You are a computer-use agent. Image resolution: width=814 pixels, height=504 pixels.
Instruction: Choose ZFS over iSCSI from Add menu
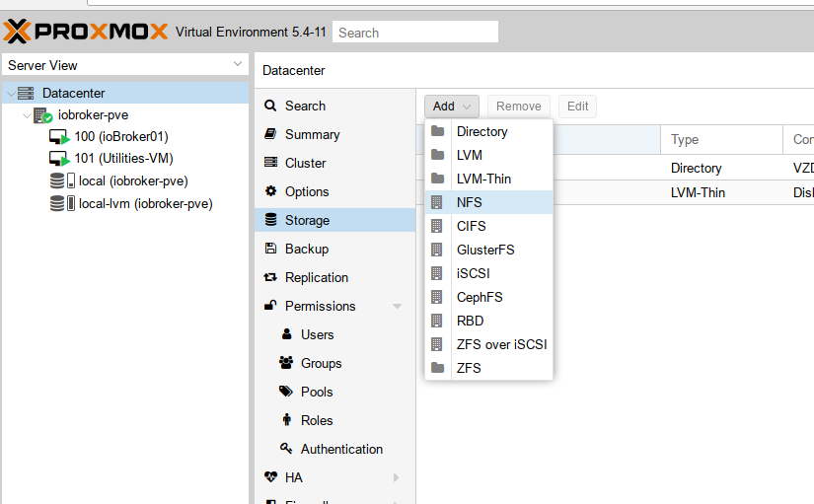tap(489, 344)
